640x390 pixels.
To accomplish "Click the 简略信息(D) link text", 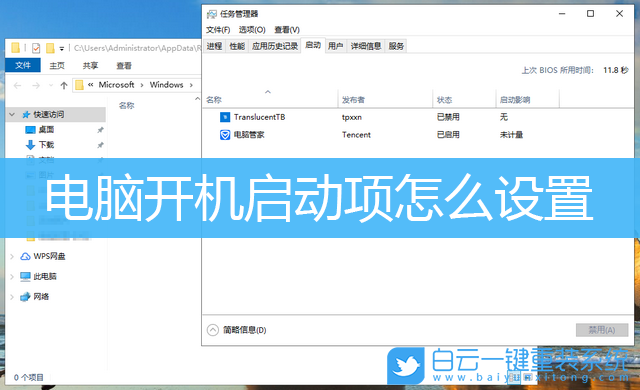I will [x=244, y=330].
